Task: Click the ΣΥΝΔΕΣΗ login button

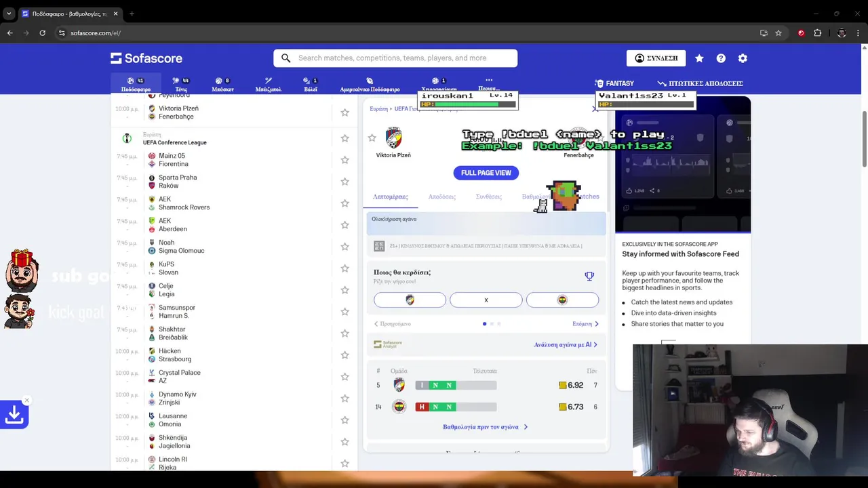Action: click(656, 58)
